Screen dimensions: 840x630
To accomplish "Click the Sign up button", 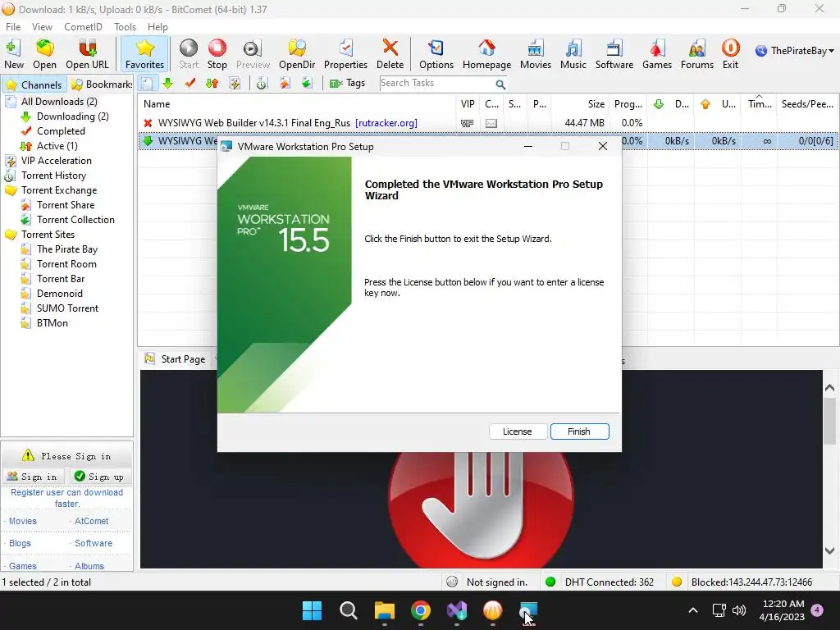I will coord(99,477).
